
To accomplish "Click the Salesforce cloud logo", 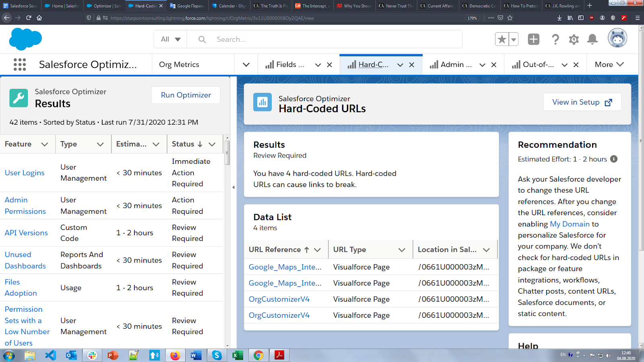I will [x=25, y=39].
